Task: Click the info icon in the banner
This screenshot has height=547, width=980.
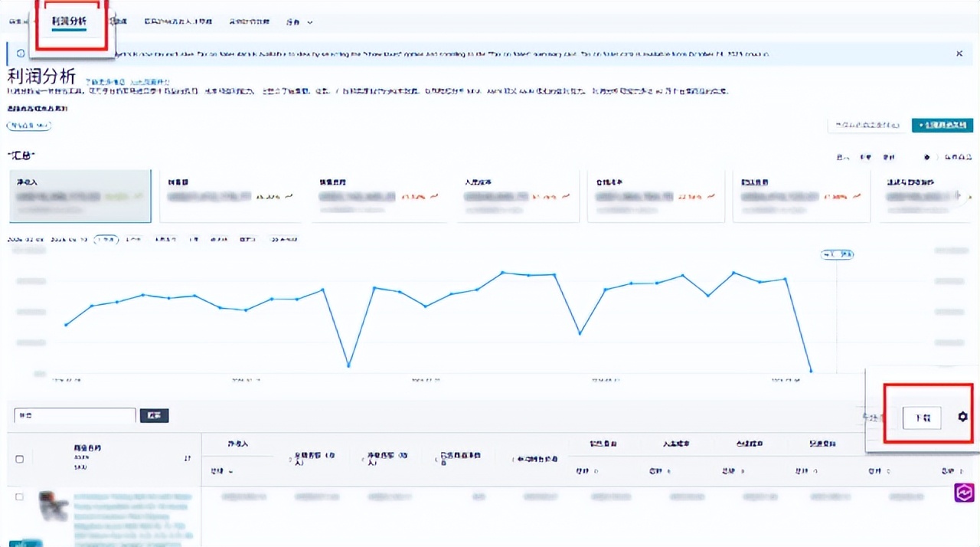Action: click(21, 54)
